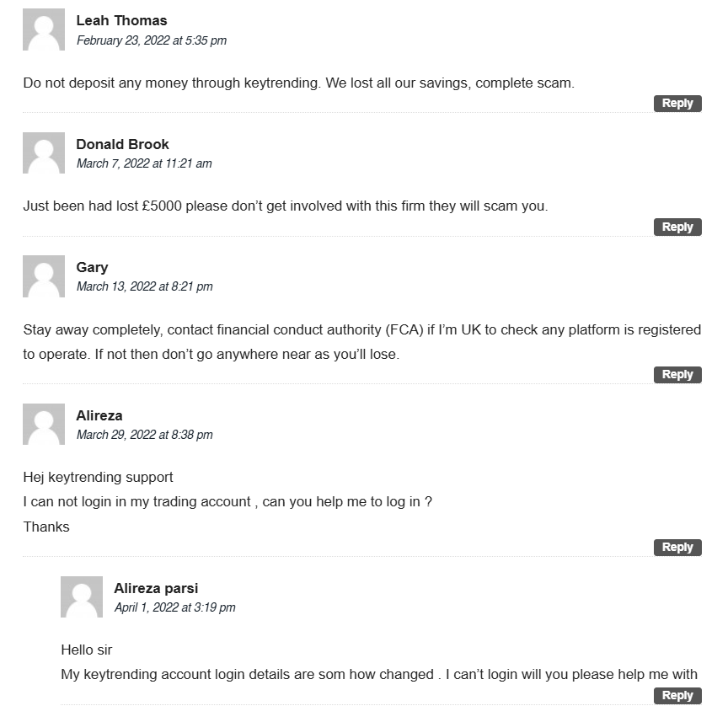728x722 pixels.
Task: Reply to Leah Thomas's comment
Action: pos(677,103)
